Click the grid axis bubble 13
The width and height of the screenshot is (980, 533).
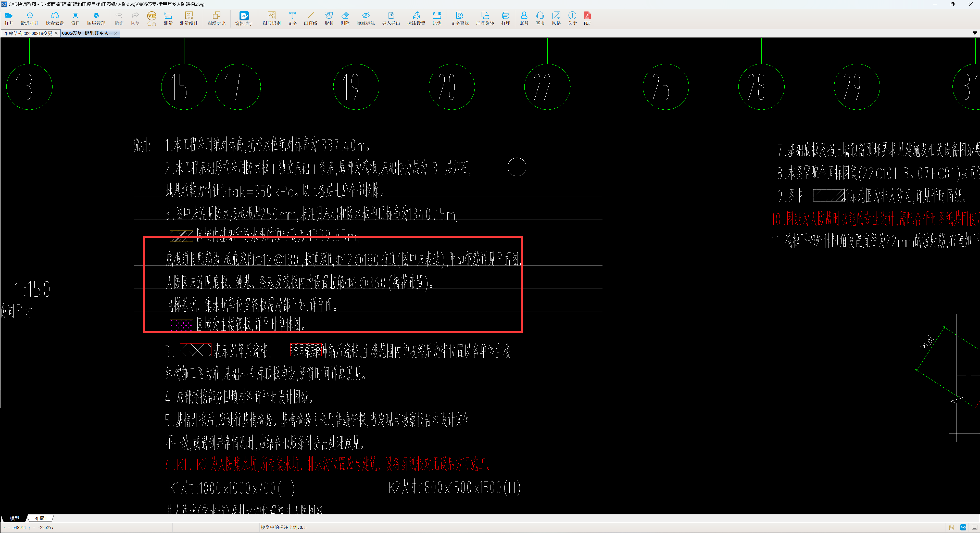point(29,87)
